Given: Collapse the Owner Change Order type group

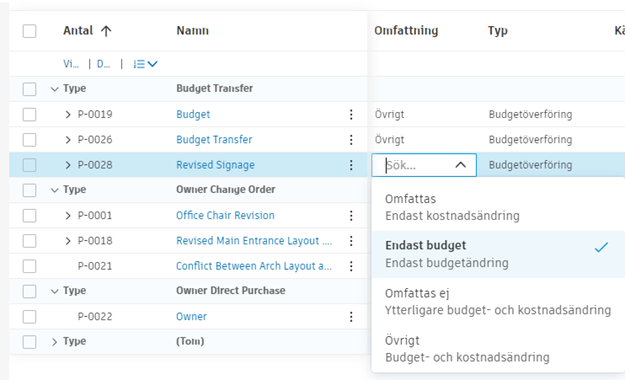Looking at the screenshot, I should [55, 190].
